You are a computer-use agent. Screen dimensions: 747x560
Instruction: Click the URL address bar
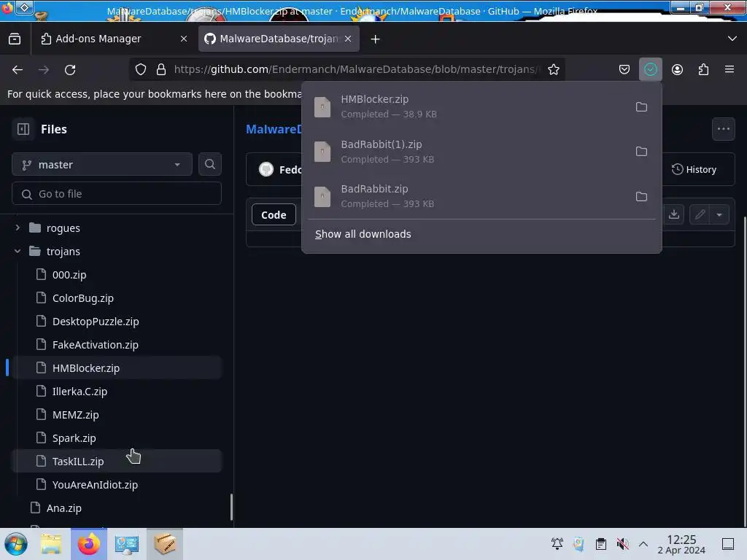(x=356, y=69)
